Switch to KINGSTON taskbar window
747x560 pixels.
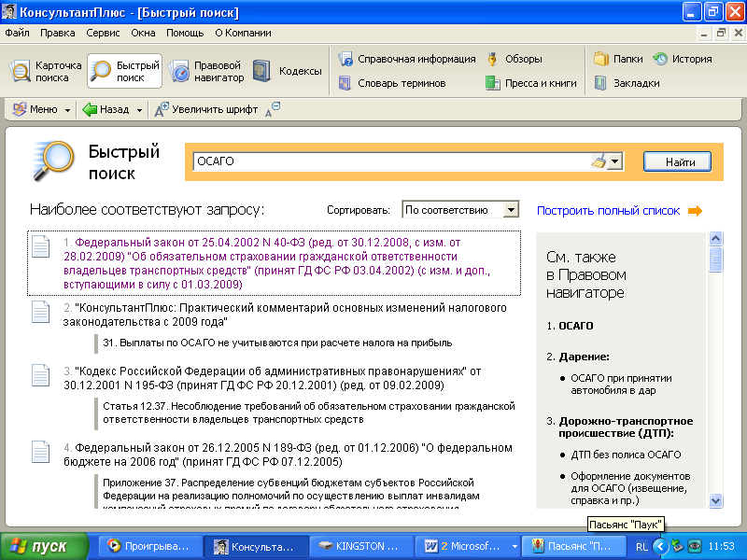tap(361, 547)
